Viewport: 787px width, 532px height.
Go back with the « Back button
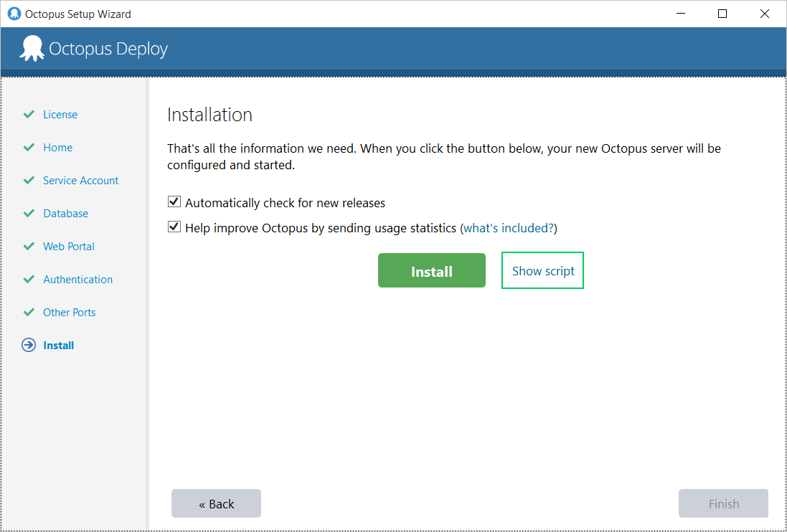[x=216, y=504]
